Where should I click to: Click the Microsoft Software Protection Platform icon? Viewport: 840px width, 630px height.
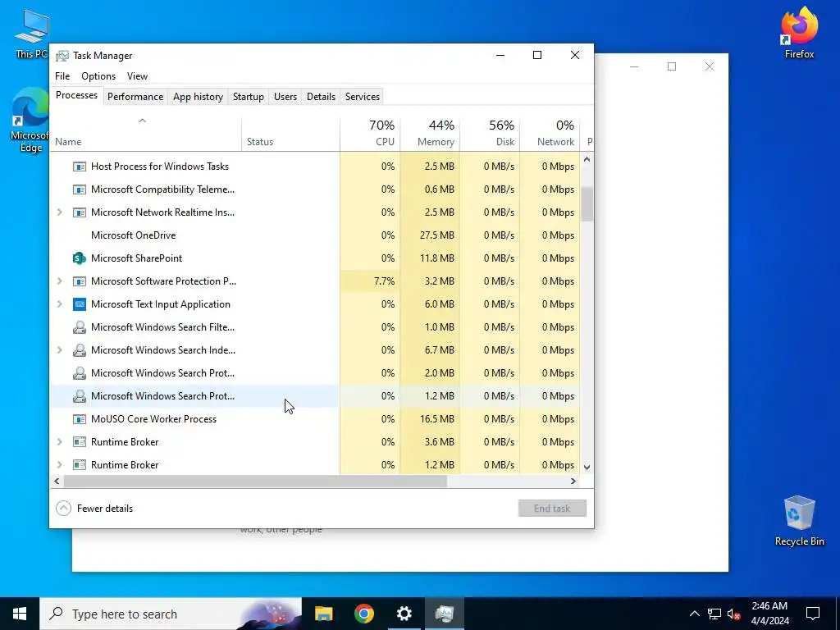tap(80, 281)
